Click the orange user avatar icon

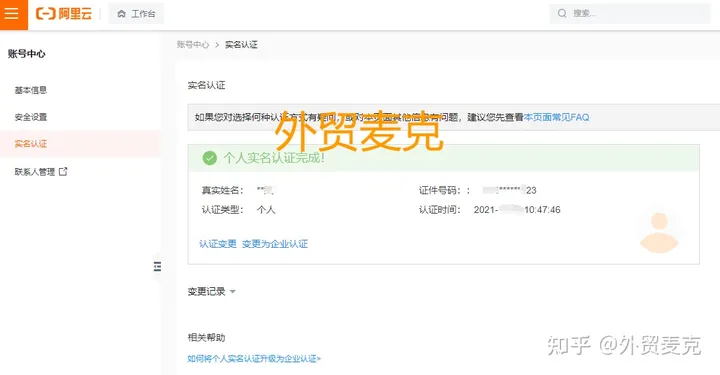[659, 233]
